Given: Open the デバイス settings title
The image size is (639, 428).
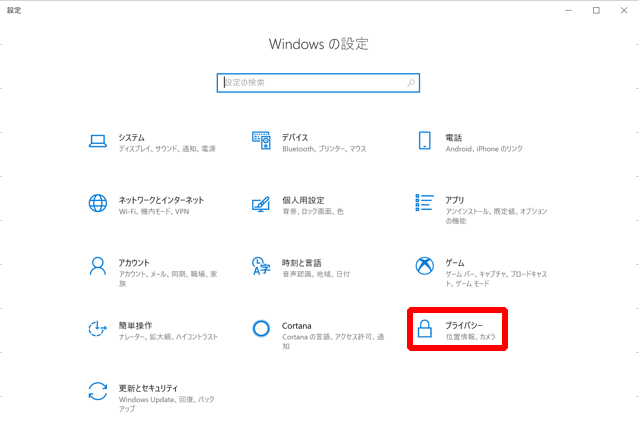Looking at the screenshot, I should click(x=295, y=137).
